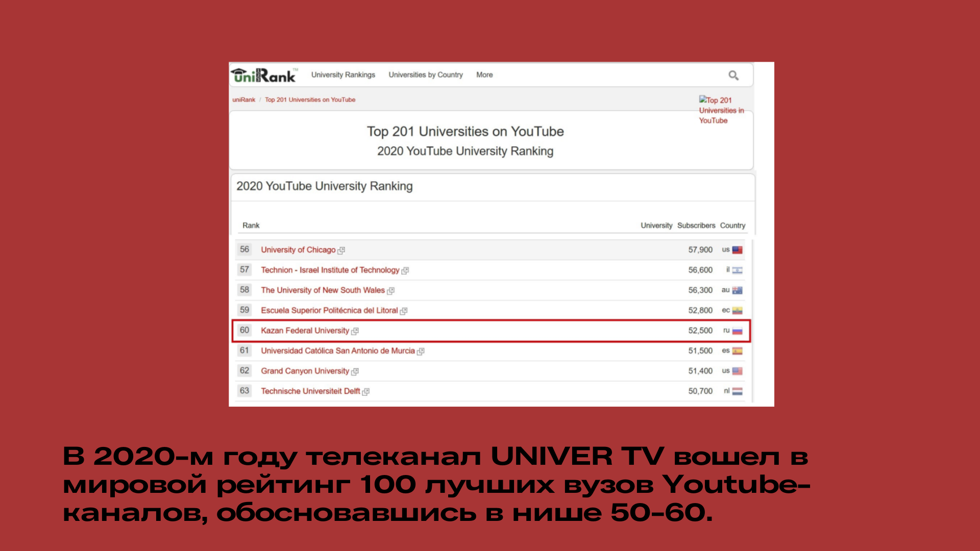The image size is (980, 551).
Task: Open Grand Canyon University link
Action: coord(305,371)
